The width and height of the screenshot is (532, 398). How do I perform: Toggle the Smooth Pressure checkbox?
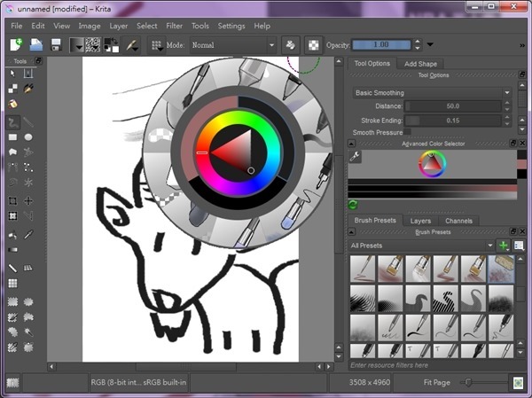click(407, 132)
